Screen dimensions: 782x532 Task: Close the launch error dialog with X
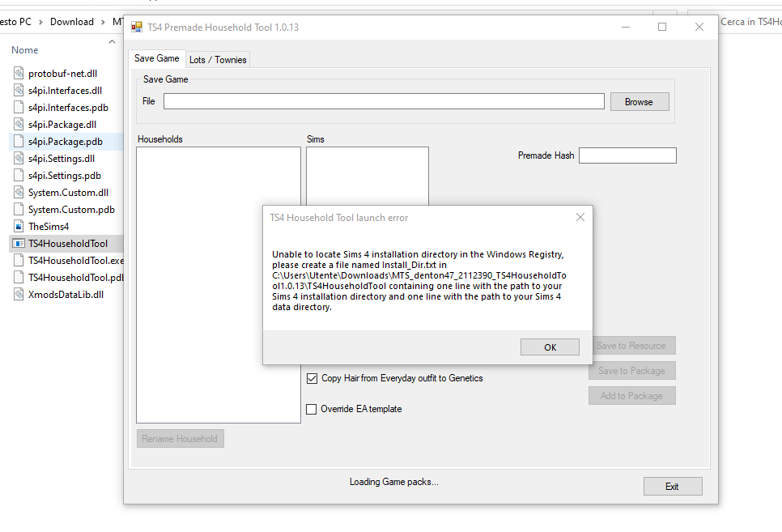580,217
